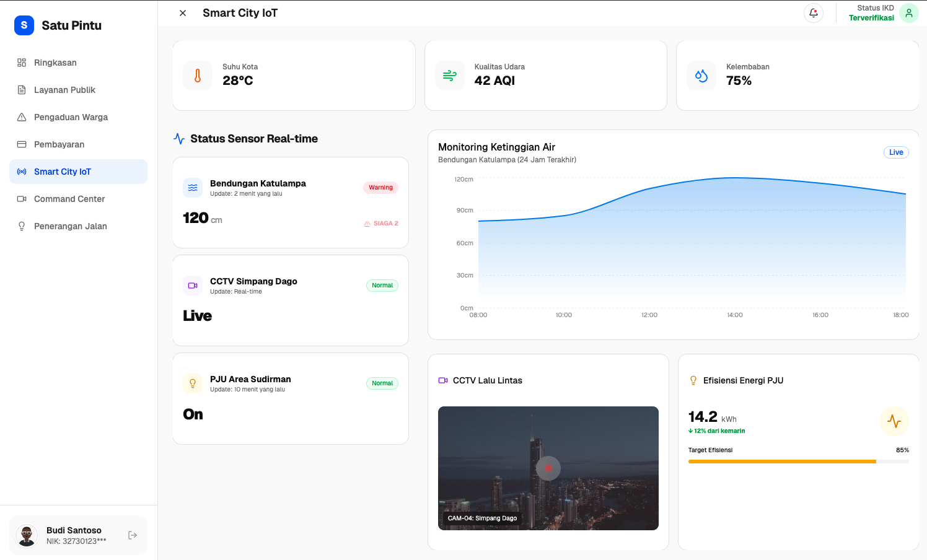Click the water wave icon on Bendungan Katulampa card
The width and height of the screenshot is (927, 560).
[x=193, y=187]
